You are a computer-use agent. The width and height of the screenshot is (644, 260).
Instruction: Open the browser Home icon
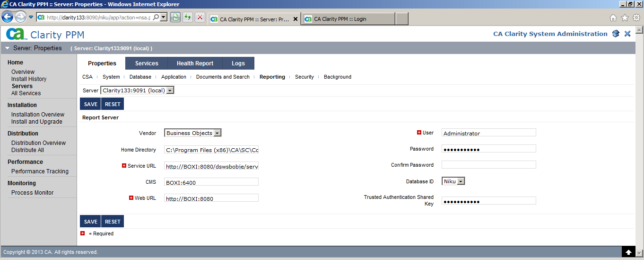[x=613, y=18]
